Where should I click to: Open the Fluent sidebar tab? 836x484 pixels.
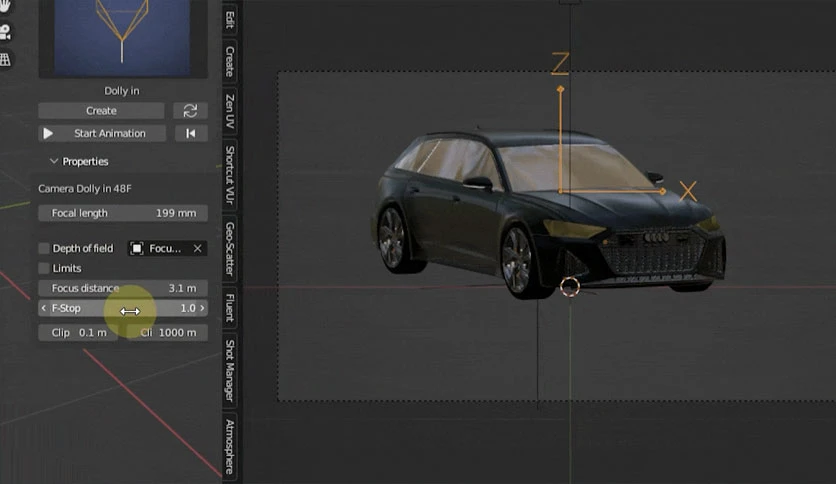[230, 308]
